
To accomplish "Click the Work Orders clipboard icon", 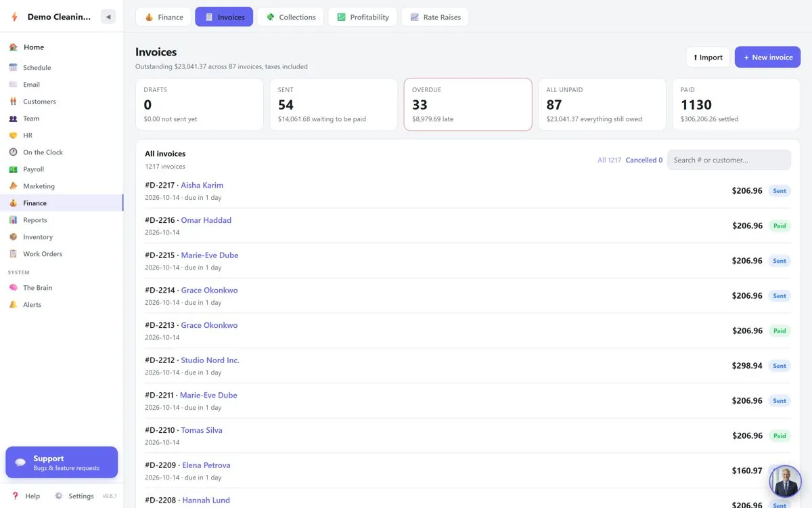I will click(x=13, y=254).
